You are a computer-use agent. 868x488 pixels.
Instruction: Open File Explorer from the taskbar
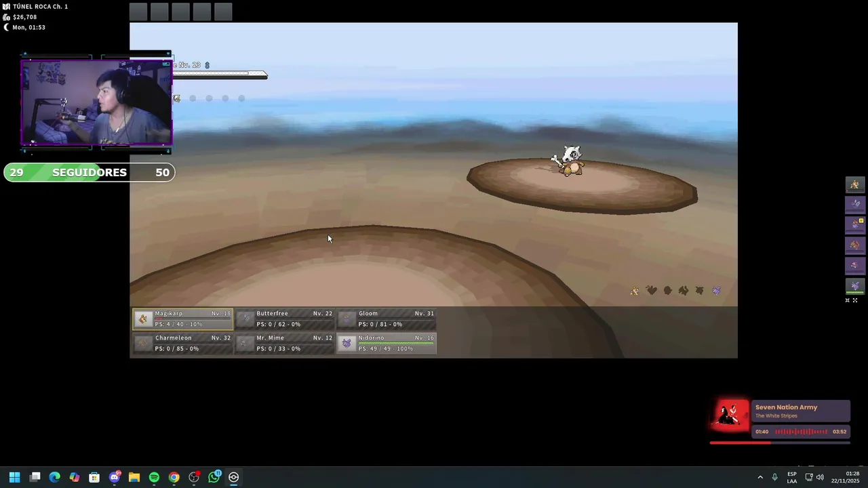coord(134,477)
